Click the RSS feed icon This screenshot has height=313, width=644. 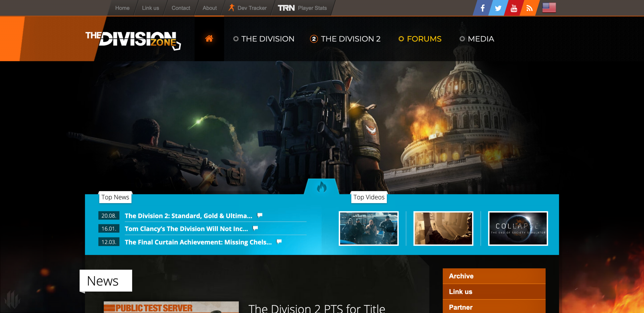click(x=529, y=8)
